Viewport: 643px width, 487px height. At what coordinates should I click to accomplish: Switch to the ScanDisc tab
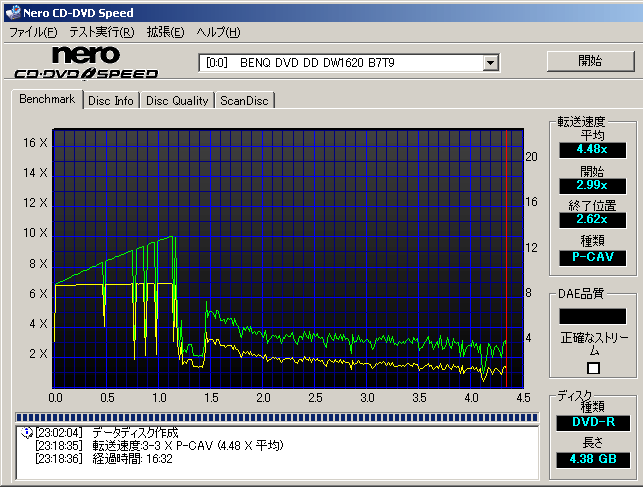coord(244,101)
